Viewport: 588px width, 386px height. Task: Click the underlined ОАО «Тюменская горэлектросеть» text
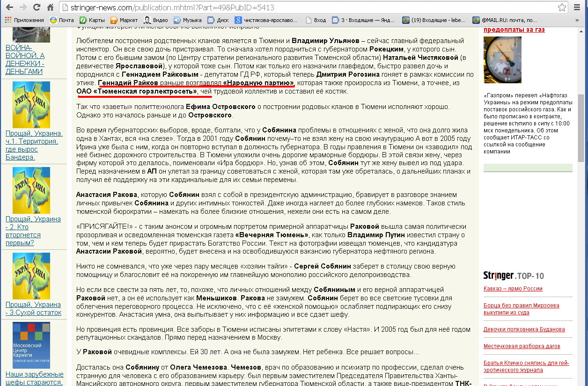pos(137,91)
